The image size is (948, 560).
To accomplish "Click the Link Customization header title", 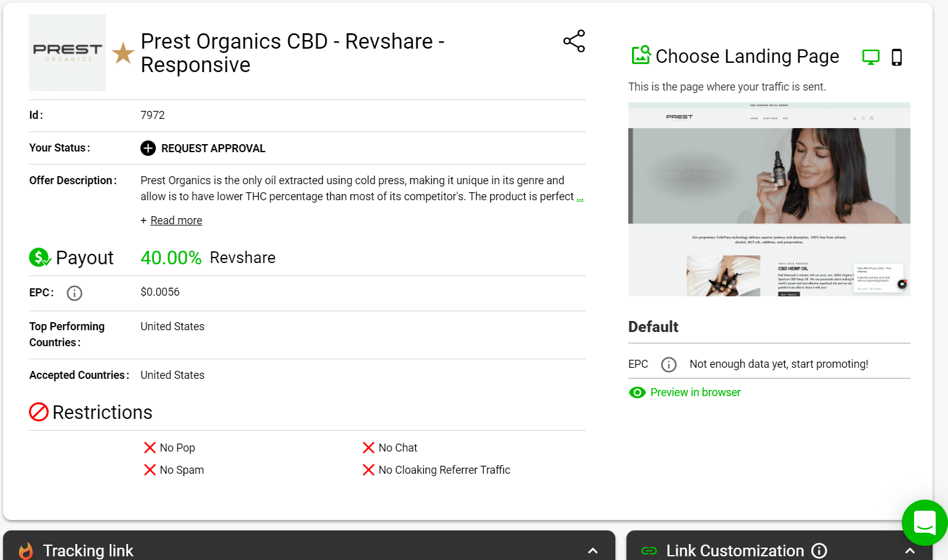I will tap(734, 550).
